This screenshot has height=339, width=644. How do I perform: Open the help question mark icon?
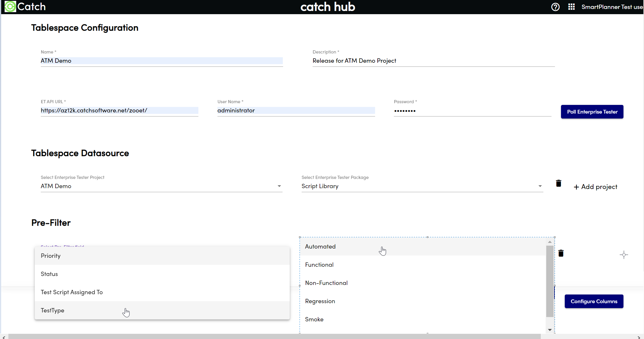pos(555,7)
